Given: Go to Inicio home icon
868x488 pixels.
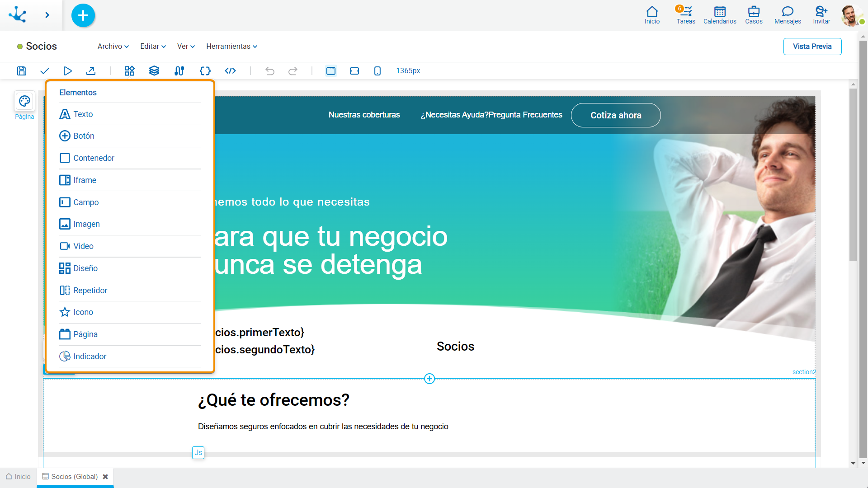Looking at the screenshot, I should (652, 15).
